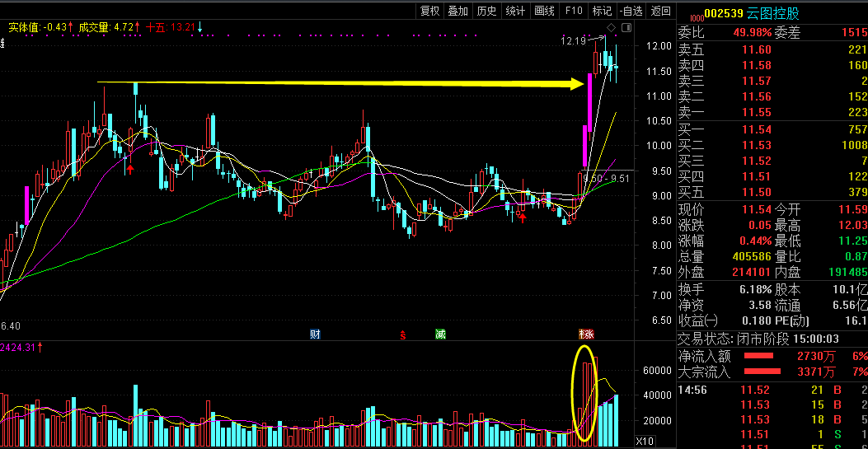Click the 大宗流入 red bar

762,371
